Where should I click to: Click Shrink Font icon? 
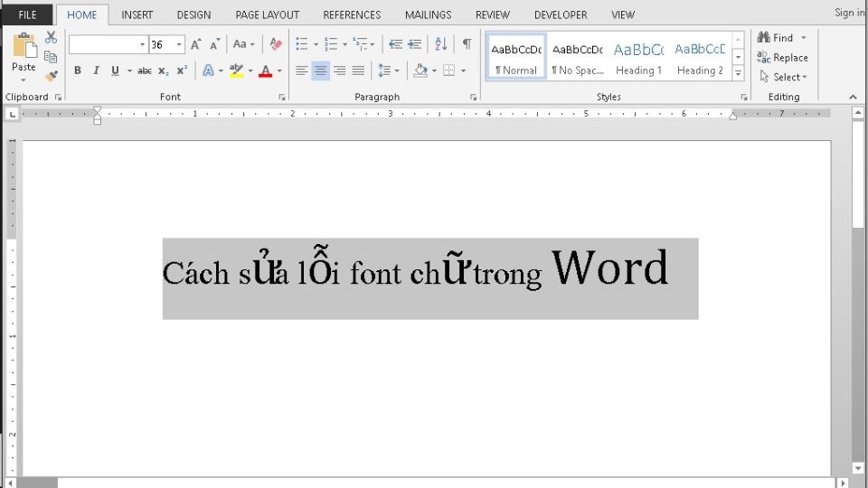(215, 44)
